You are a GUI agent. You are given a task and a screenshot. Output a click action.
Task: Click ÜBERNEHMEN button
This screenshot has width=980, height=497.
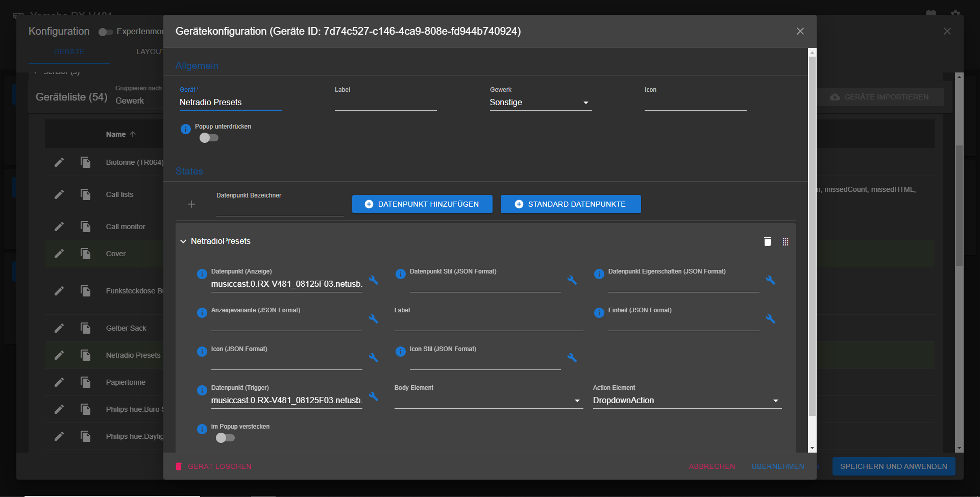point(778,466)
